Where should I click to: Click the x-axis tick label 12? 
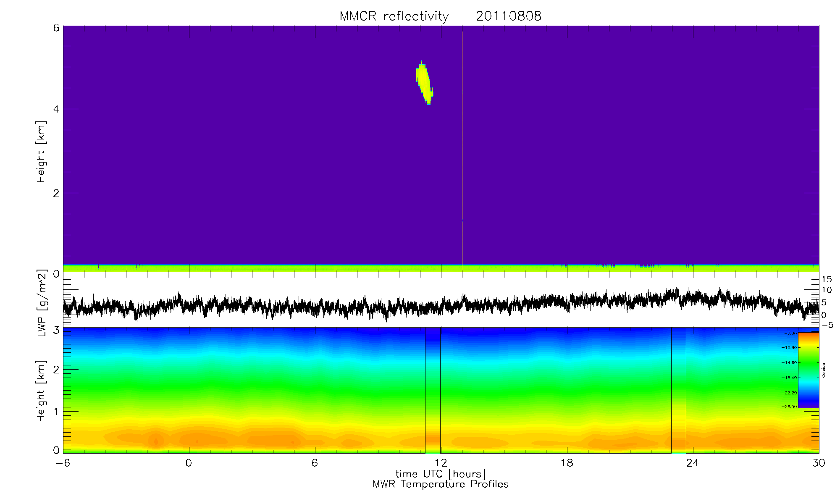click(441, 463)
